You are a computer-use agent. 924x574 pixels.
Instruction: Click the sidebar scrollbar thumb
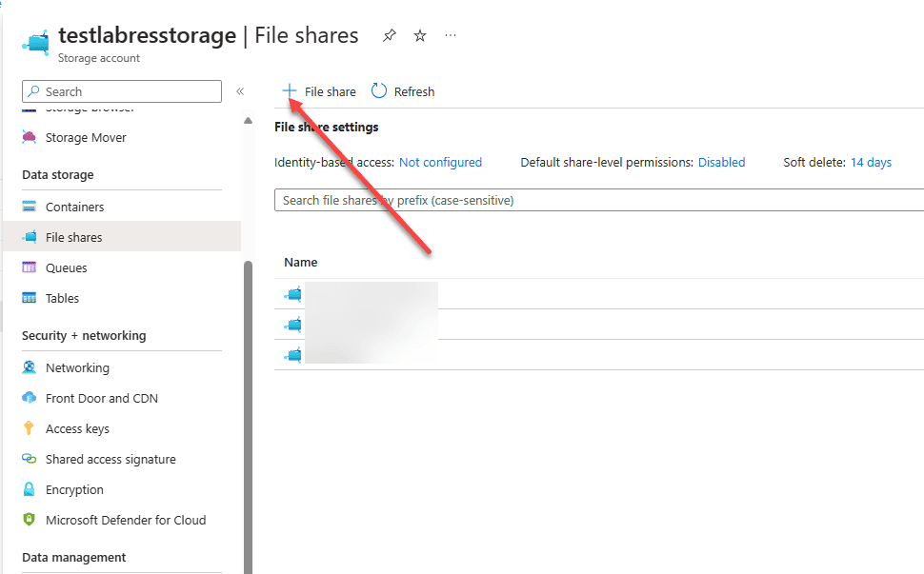248,417
